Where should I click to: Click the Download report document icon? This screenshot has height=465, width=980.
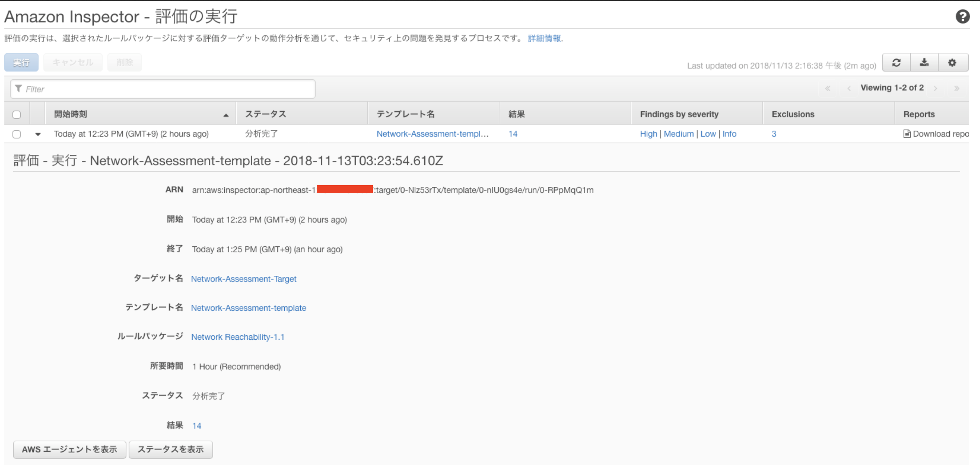(x=907, y=134)
